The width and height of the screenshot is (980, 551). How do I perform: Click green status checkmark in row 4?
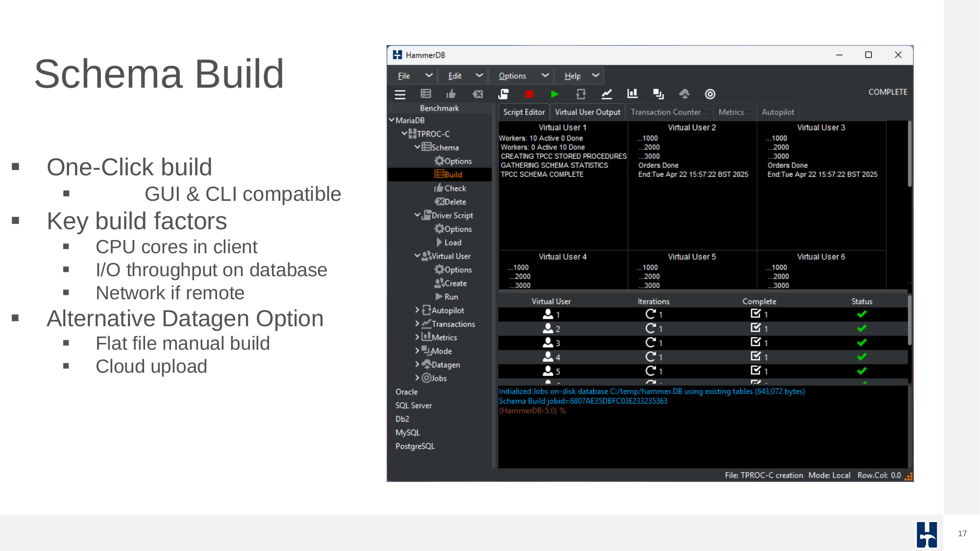pos(862,357)
